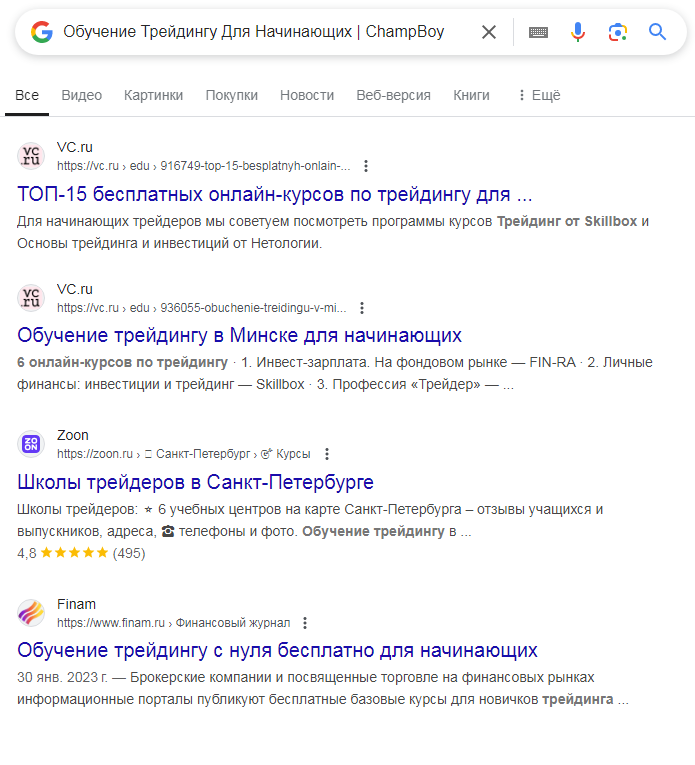Expand the Ещё more filters menu
Viewport: 695px width, 765px height.
[x=538, y=95]
